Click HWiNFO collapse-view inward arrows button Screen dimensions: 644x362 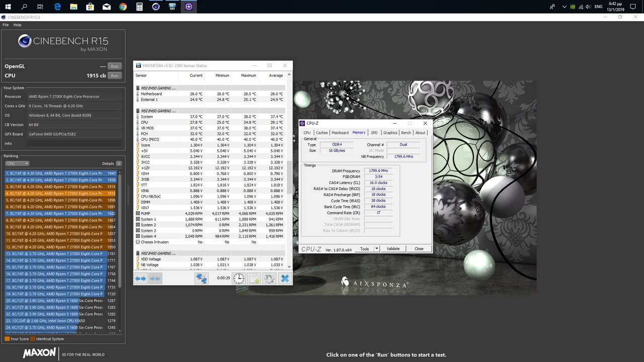pyautogui.click(x=155, y=278)
